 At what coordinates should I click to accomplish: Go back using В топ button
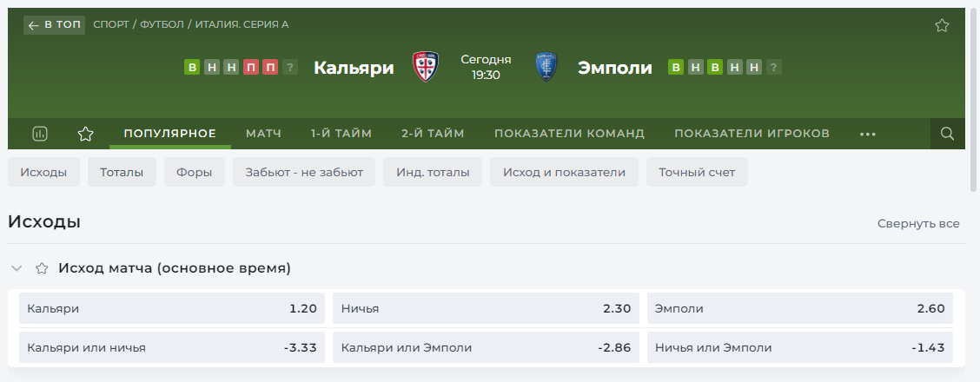(x=54, y=25)
